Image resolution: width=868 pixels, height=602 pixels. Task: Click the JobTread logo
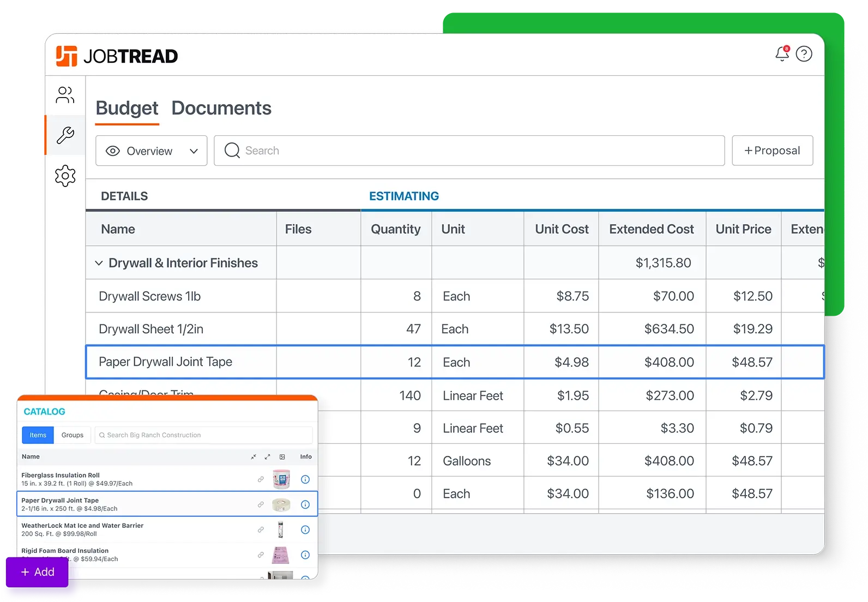tap(117, 56)
